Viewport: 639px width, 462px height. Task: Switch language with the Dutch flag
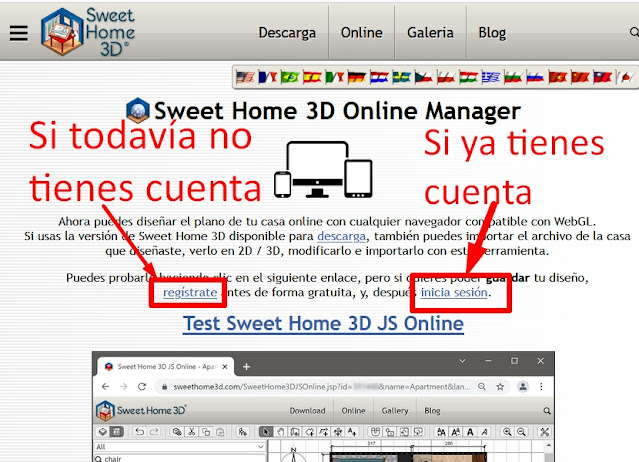[x=379, y=77]
